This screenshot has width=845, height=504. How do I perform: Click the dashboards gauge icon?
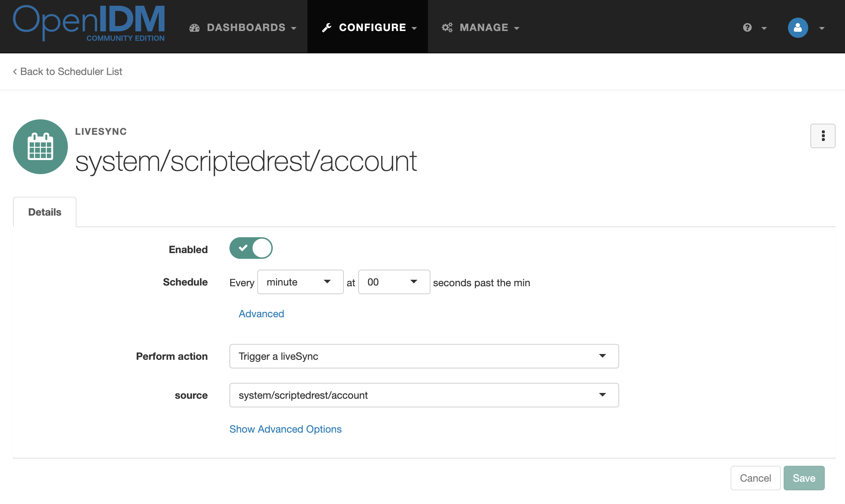tap(194, 28)
